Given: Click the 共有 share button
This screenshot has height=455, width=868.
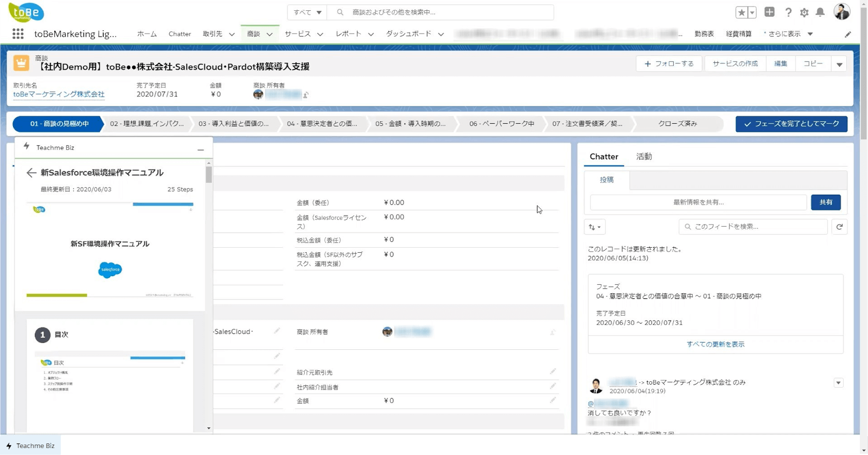Looking at the screenshot, I should (826, 202).
